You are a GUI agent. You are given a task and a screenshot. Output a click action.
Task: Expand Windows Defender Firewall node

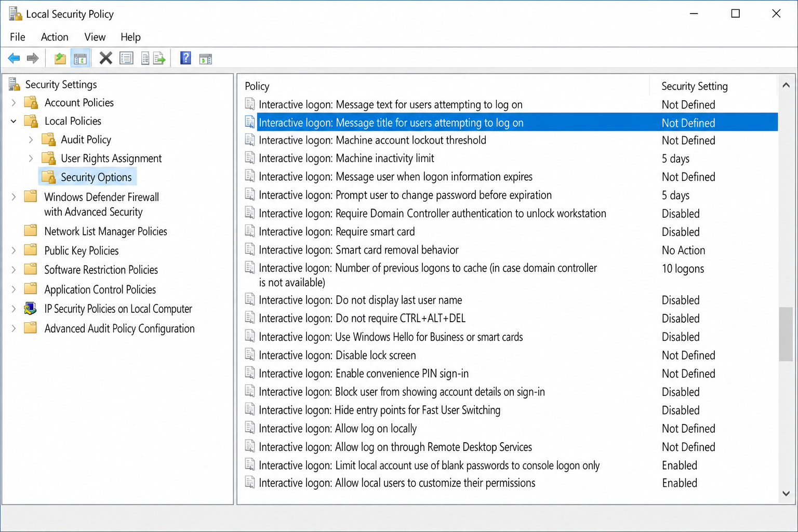click(14, 197)
